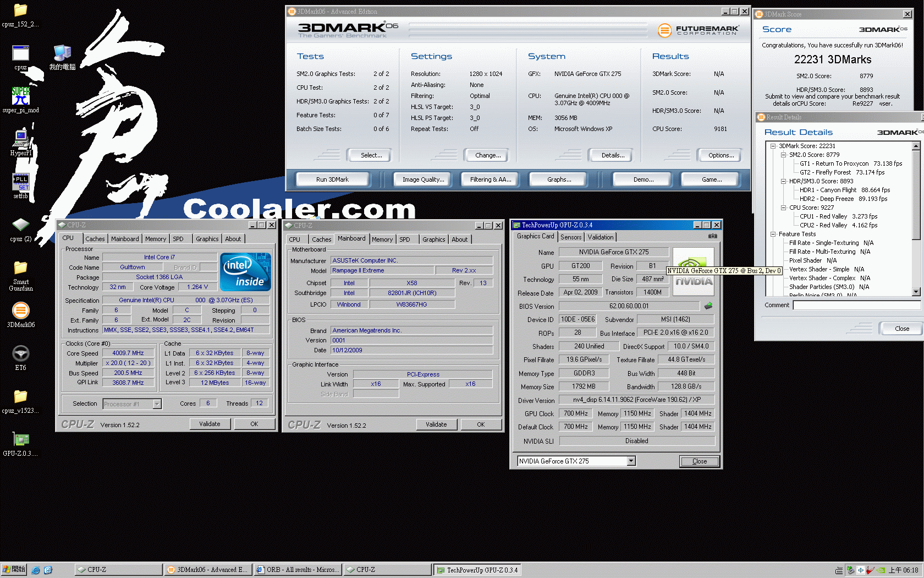This screenshot has width=924, height=578.
Task: Open the Image Quality settings button
Action: pyautogui.click(x=423, y=179)
